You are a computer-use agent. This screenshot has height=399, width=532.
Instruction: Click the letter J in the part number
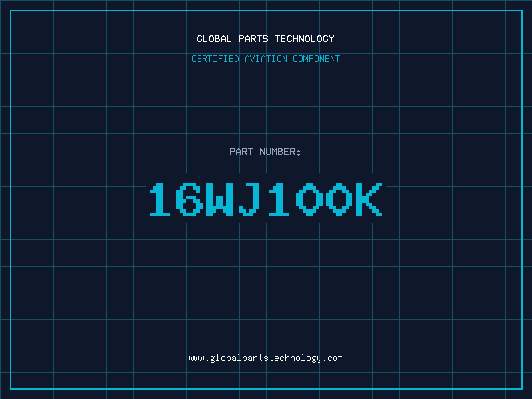(x=249, y=199)
